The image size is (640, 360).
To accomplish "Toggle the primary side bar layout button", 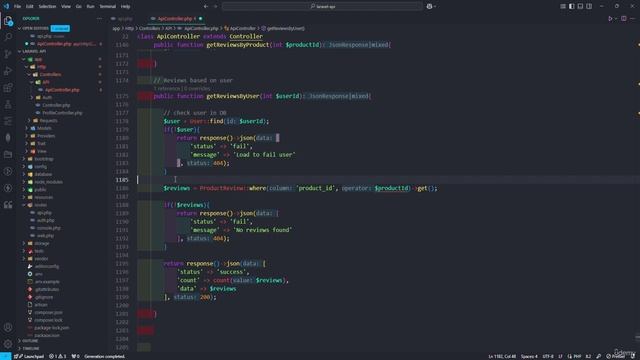I will tap(571, 7).
